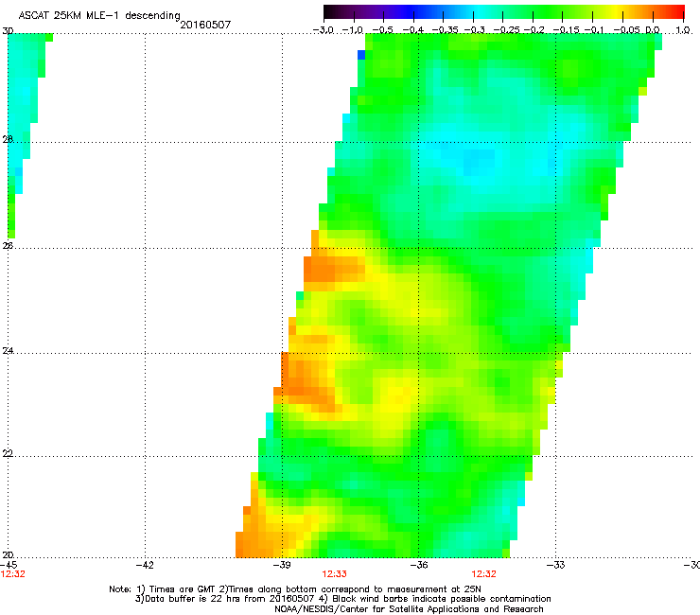
Task: Click the "ASCAT 25KM MLE-1 descending" title
Action: 99,16
